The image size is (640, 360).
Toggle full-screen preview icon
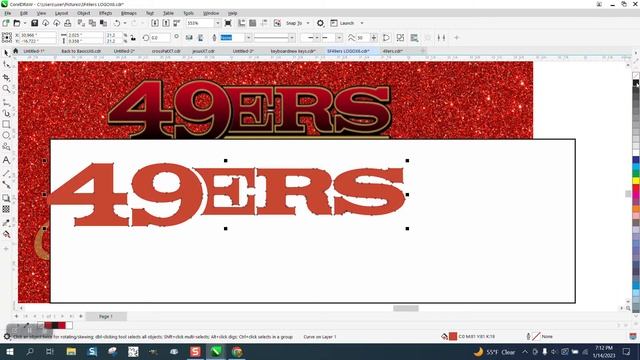click(228, 23)
